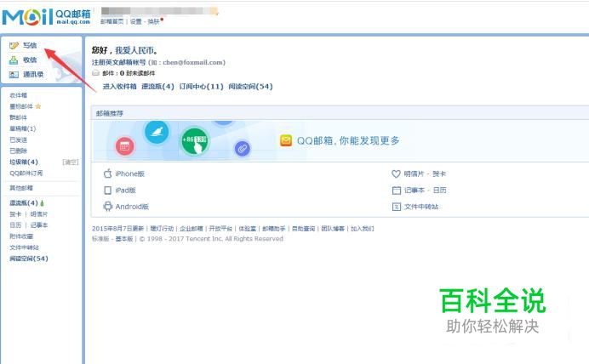Open 漂流瓶(4) in sidebar

pos(24,203)
